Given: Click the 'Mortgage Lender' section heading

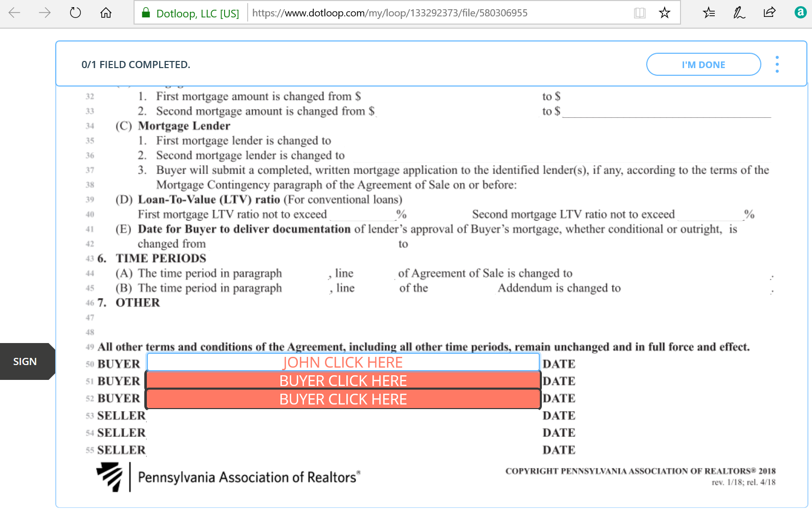Looking at the screenshot, I should (x=184, y=126).
